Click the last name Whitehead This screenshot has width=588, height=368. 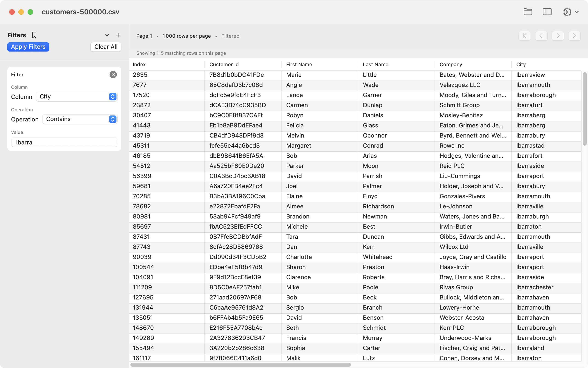pyautogui.click(x=377, y=257)
